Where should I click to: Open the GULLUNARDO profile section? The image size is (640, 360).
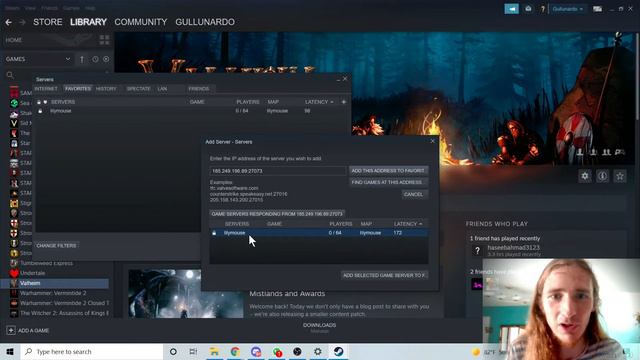205,22
